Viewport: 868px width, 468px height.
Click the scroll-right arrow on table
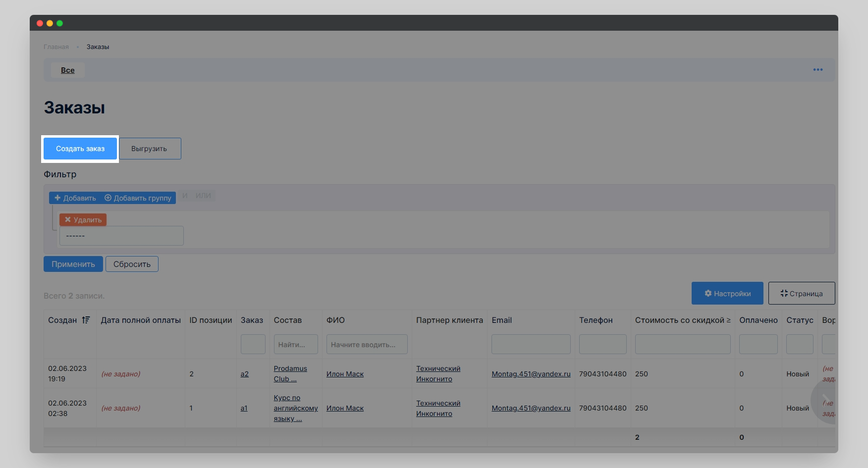tap(825, 400)
